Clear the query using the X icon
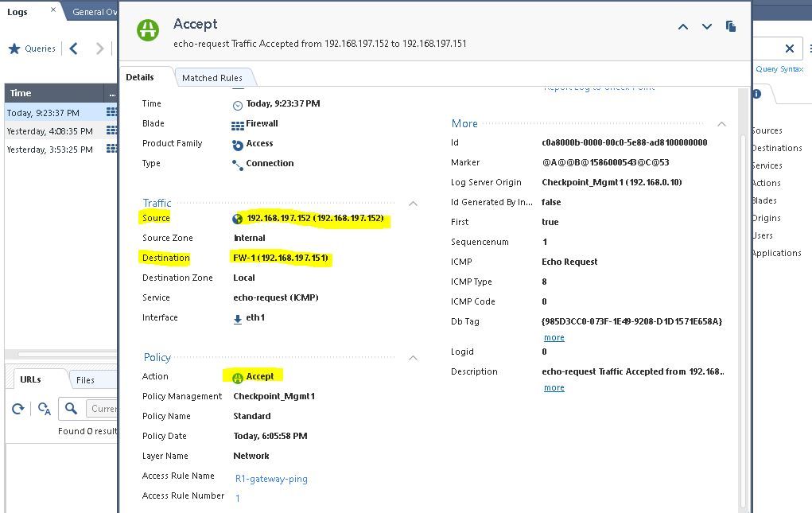 (x=789, y=49)
